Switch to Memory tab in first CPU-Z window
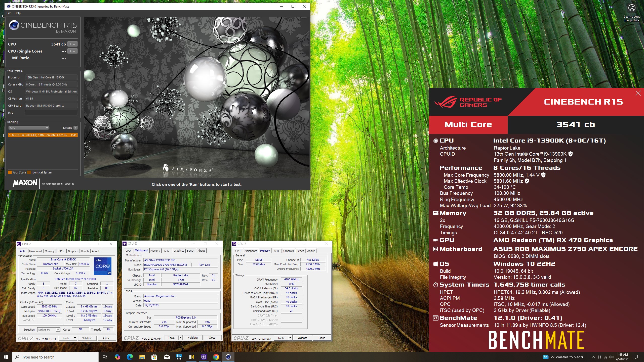The image size is (644, 362). coord(50,251)
